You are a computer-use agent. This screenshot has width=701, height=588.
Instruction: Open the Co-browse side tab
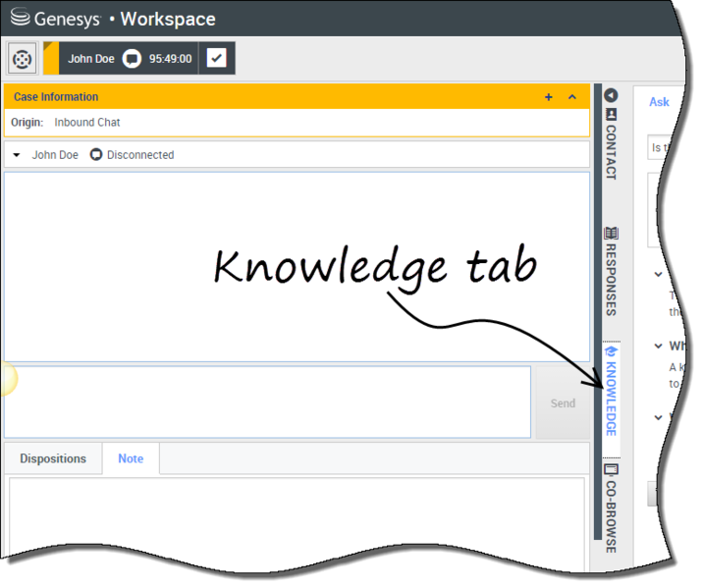[x=611, y=508]
